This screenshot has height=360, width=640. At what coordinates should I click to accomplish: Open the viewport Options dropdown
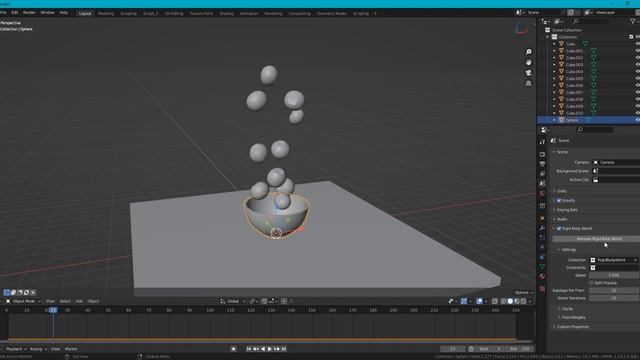tap(523, 293)
